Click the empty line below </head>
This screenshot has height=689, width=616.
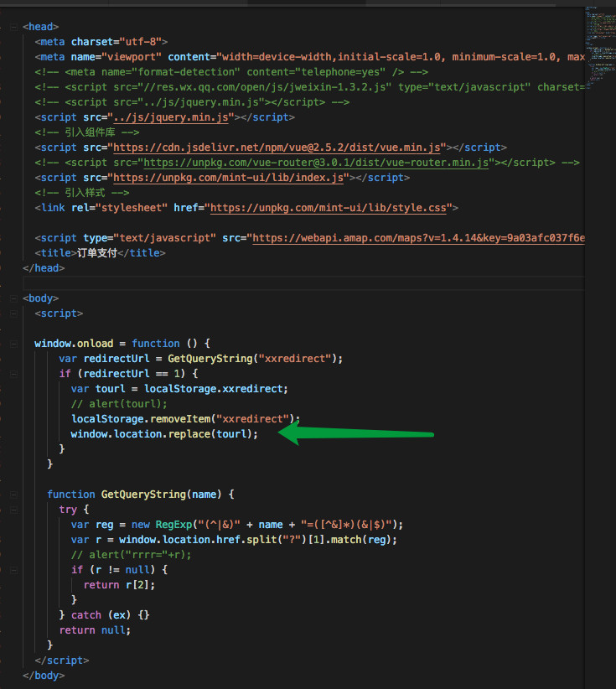tap(303, 283)
